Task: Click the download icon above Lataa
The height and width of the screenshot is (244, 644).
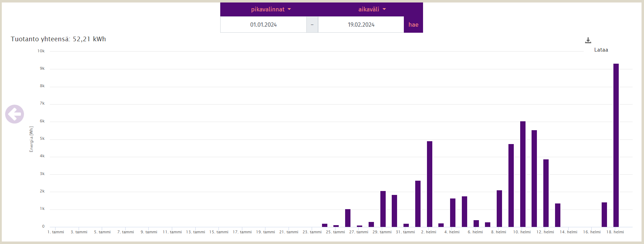Action: tap(588, 41)
